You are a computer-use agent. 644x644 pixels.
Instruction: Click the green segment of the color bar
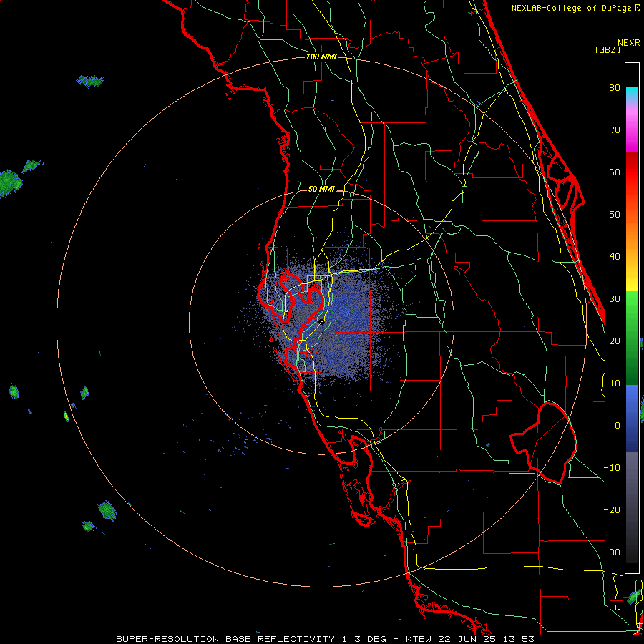632,338
